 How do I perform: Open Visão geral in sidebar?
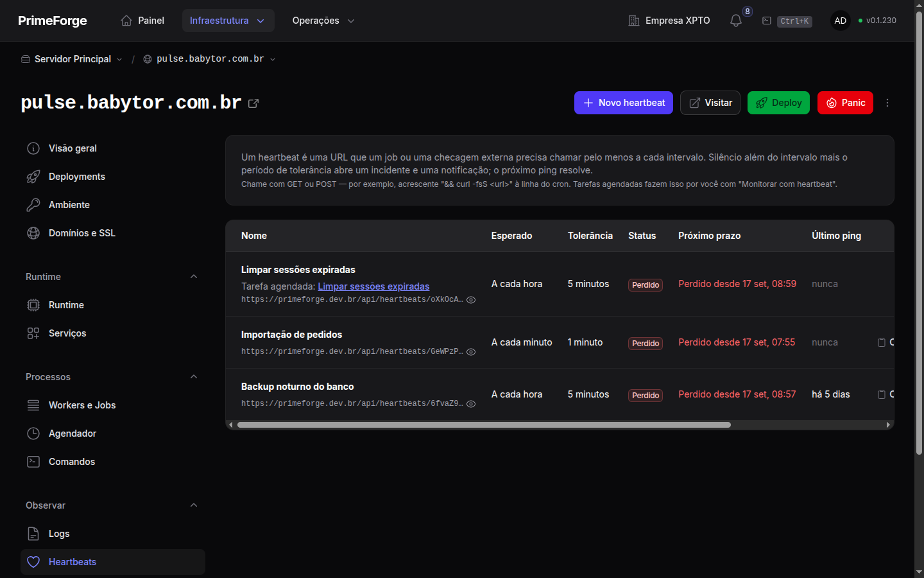[x=113, y=148]
